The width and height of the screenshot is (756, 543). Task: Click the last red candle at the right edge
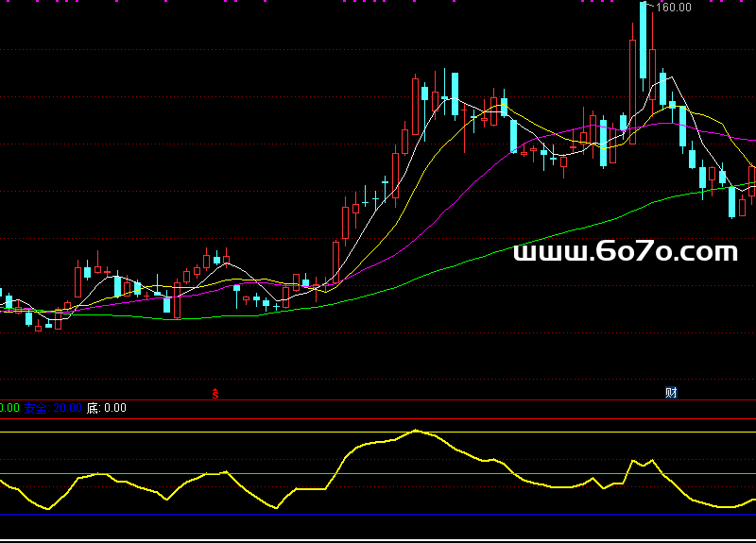tap(752, 179)
